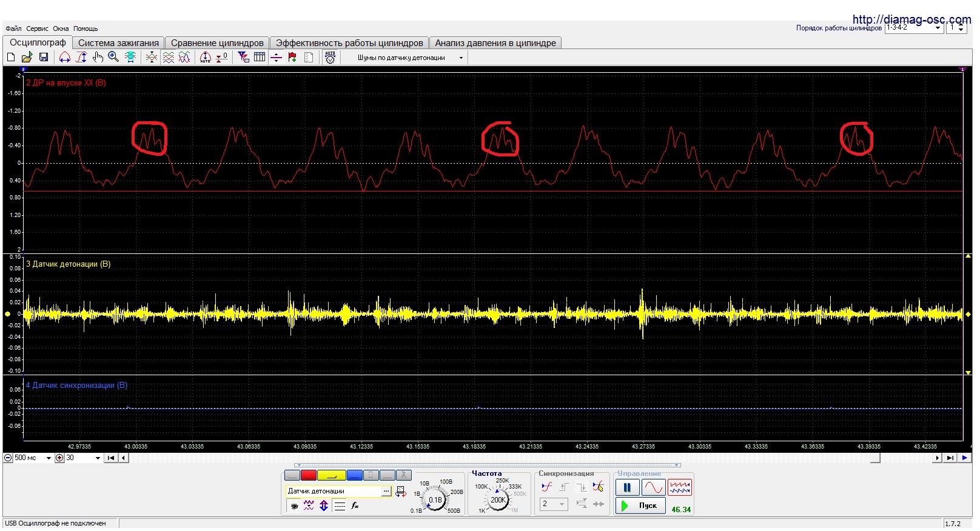980x531 pixels.
Task: Select the red horizontal arc measurement tool
Action: 65,57
